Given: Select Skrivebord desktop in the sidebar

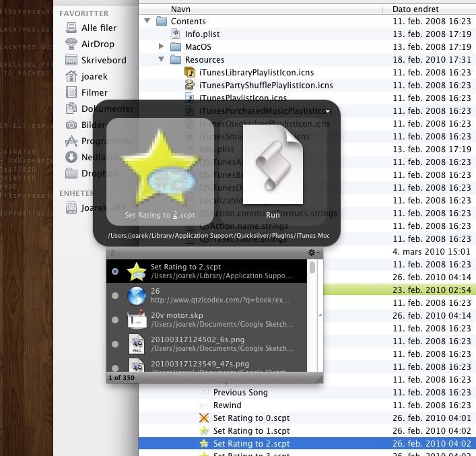Looking at the screenshot, I should tap(96, 60).
